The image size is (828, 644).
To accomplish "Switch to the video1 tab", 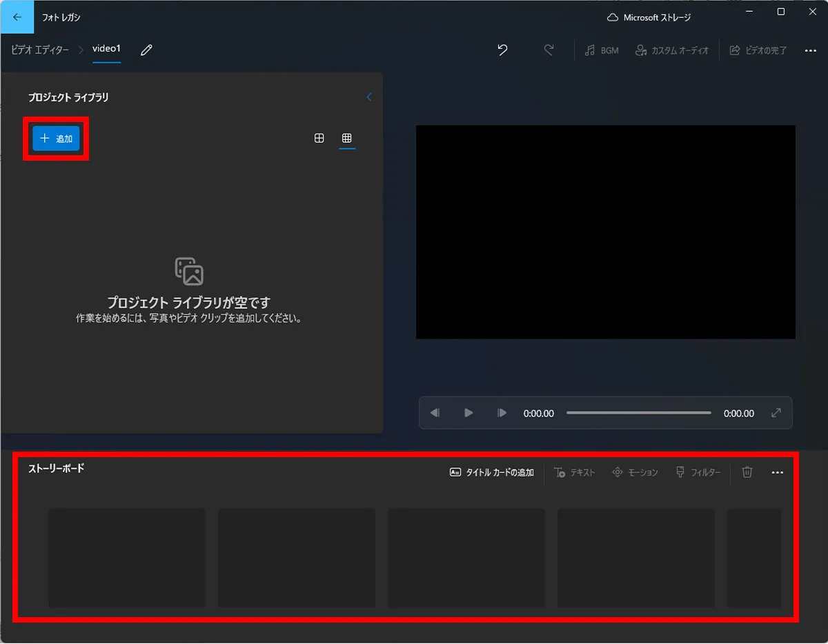I will pyautogui.click(x=107, y=49).
